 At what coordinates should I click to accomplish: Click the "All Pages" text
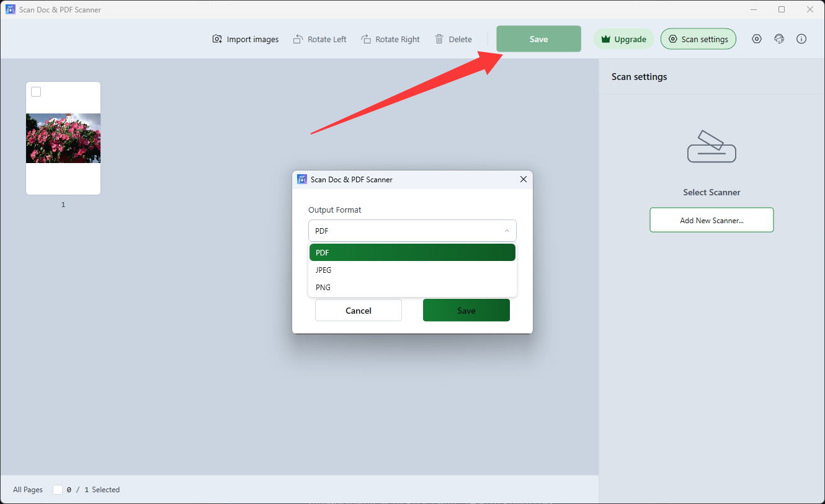pyautogui.click(x=28, y=490)
